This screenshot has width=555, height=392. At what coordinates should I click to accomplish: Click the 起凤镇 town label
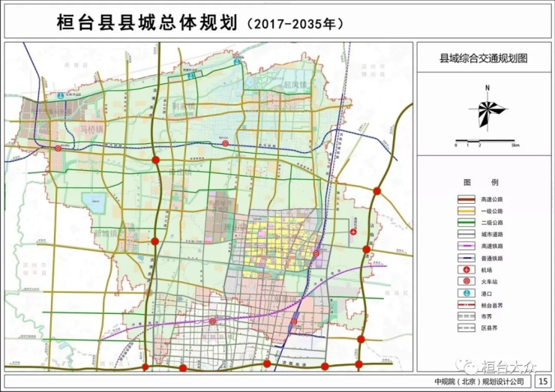[x=295, y=85]
